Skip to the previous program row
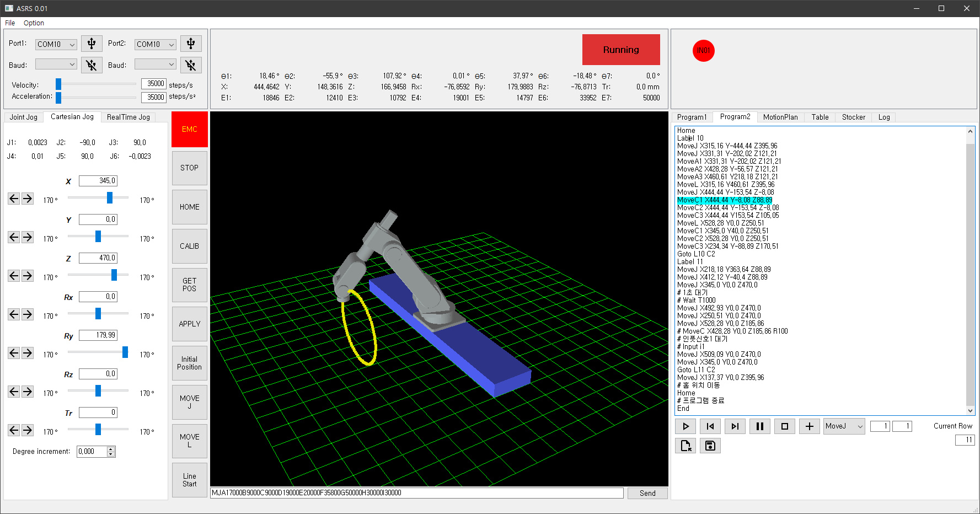The image size is (980, 514). pyautogui.click(x=710, y=426)
